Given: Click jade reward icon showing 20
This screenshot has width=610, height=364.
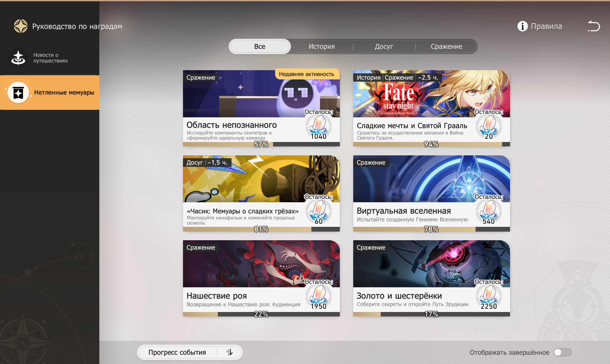Looking at the screenshot, I should [489, 128].
